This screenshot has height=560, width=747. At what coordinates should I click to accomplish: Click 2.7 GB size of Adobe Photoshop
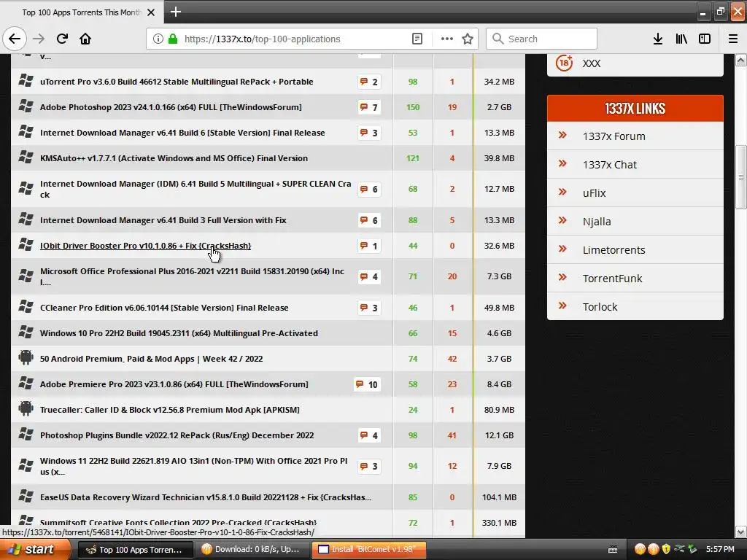click(x=499, y=107)
